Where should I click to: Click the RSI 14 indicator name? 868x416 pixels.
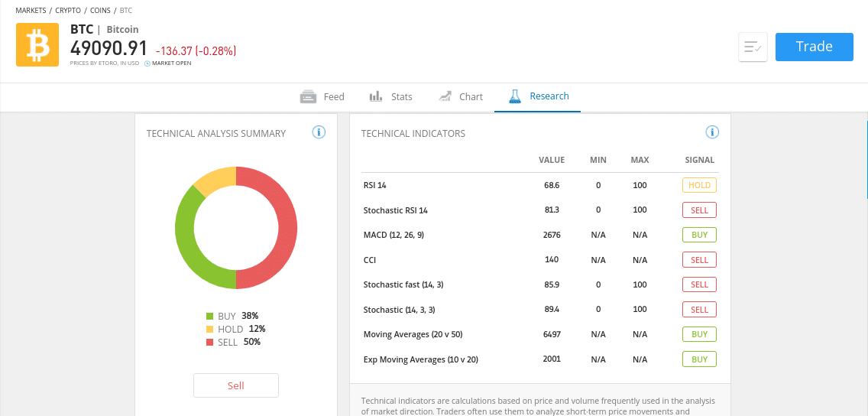(374, 186)
